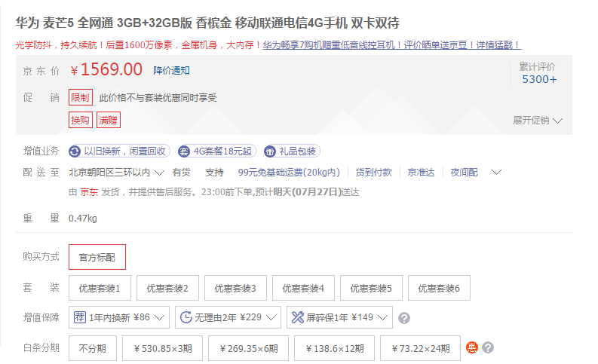Click 货到付款 cash on delivery link
The image size is (598, 364).
(x=374, y=173)
